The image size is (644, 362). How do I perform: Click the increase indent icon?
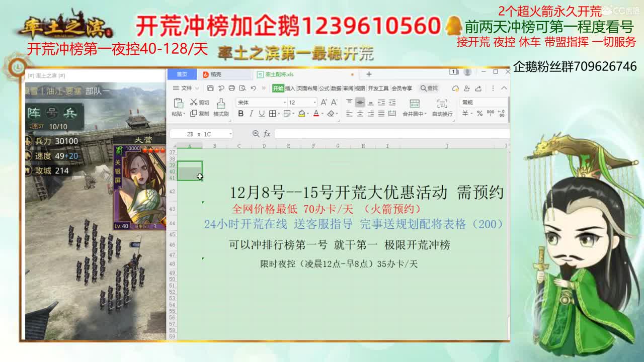[392, 103]
